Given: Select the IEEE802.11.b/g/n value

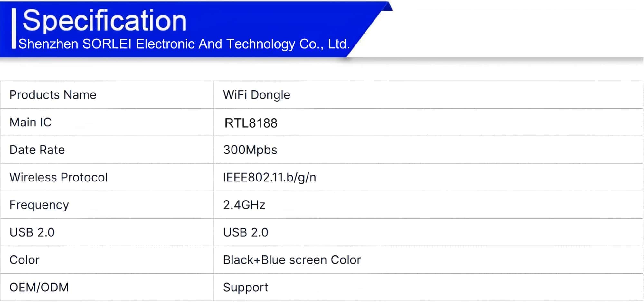Looking at the screenshot, I should (x=270, y=177).
